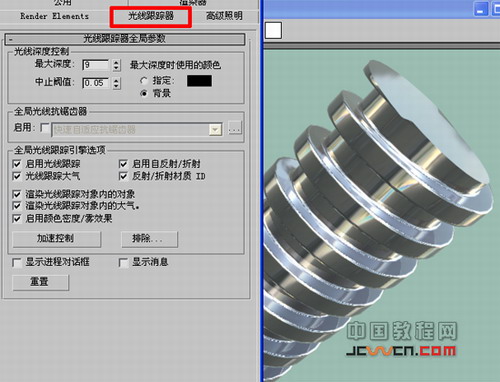The width and height of the screenshot is (500, 382).
Task: Open the Render Elements tab
Action: tap(54, 16)
